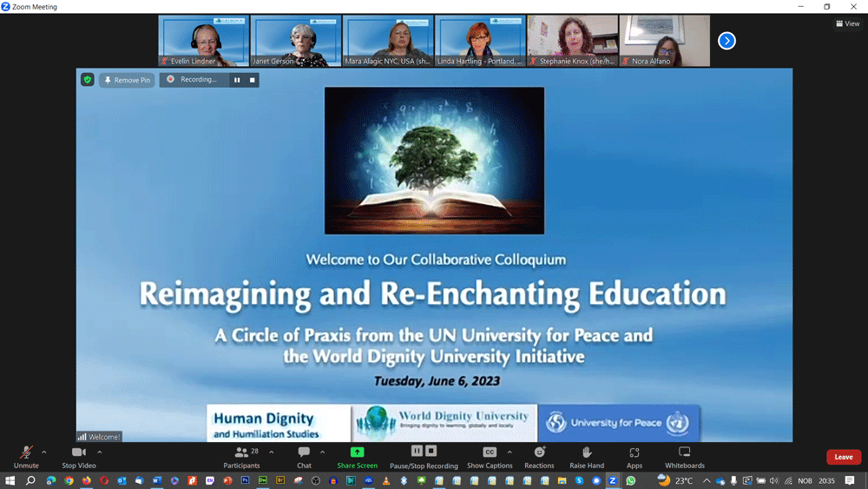868x489 pixels.
Task: Open Adobe Bridge from taskbar
Action: [280, 480]
